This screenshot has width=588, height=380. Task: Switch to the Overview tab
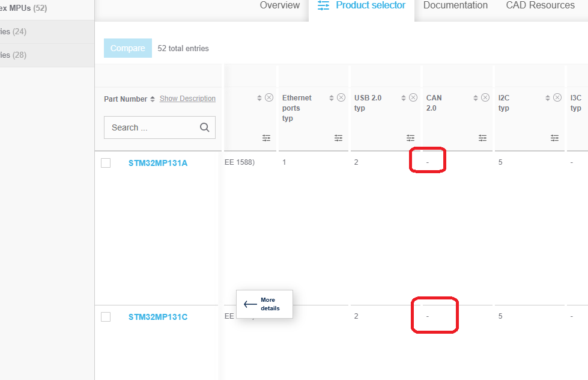point(280,5)
